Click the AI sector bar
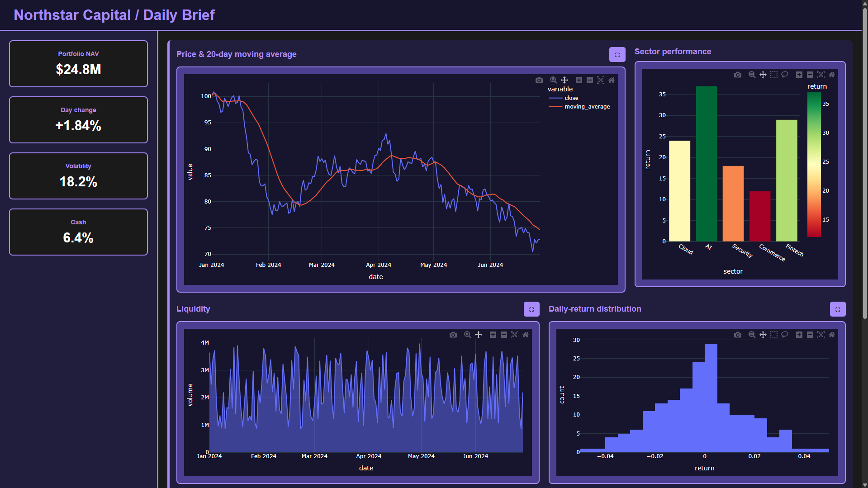This screenshot has height=488, width=868. click(x=706, y=164)
